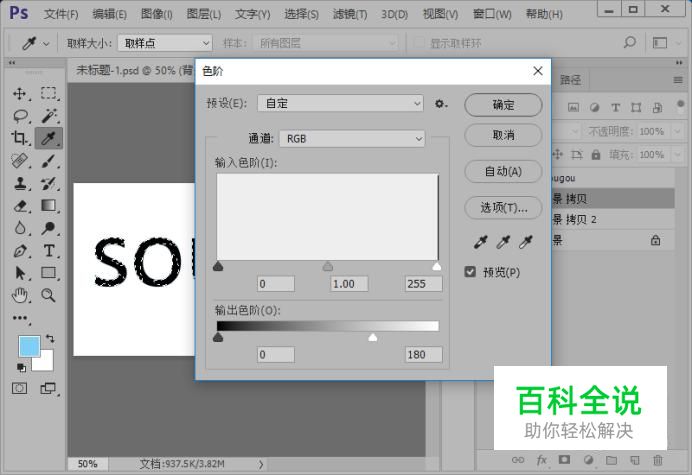
Task: Open the layer opacity dropdown arrow
Action: click(677, 132)
